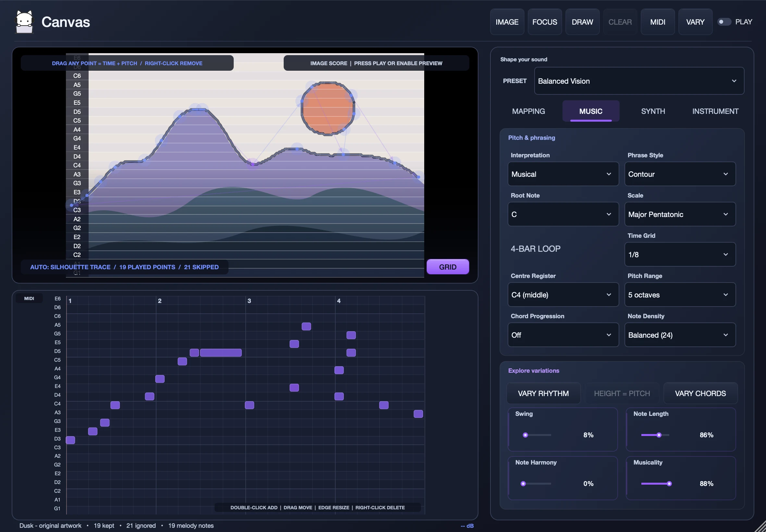Toggle the PLAY switch

tap(724, 22)
